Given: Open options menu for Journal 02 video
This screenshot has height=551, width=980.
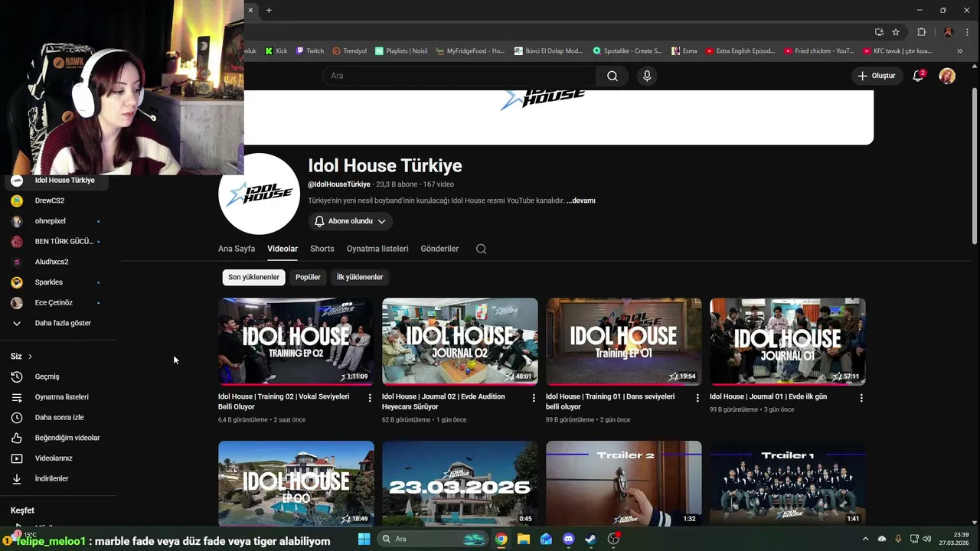Looking at the screenshot, I should pos(534,398).
